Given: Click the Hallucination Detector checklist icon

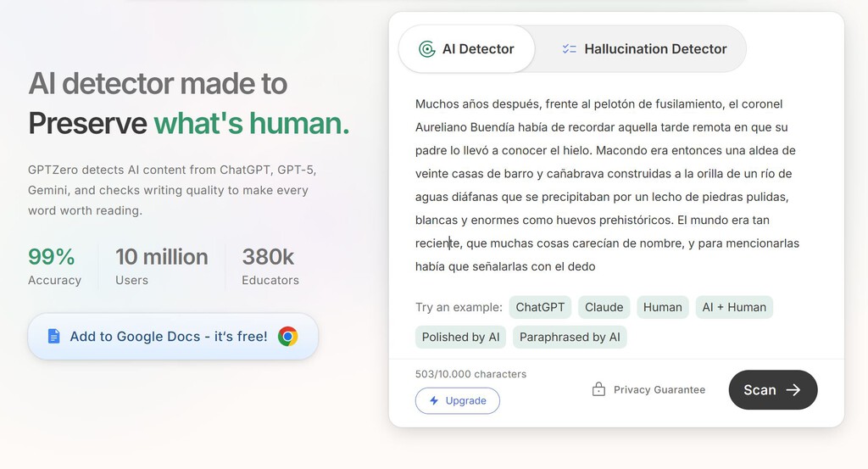Looking at the screenshot, I should [x=569, y=49].
